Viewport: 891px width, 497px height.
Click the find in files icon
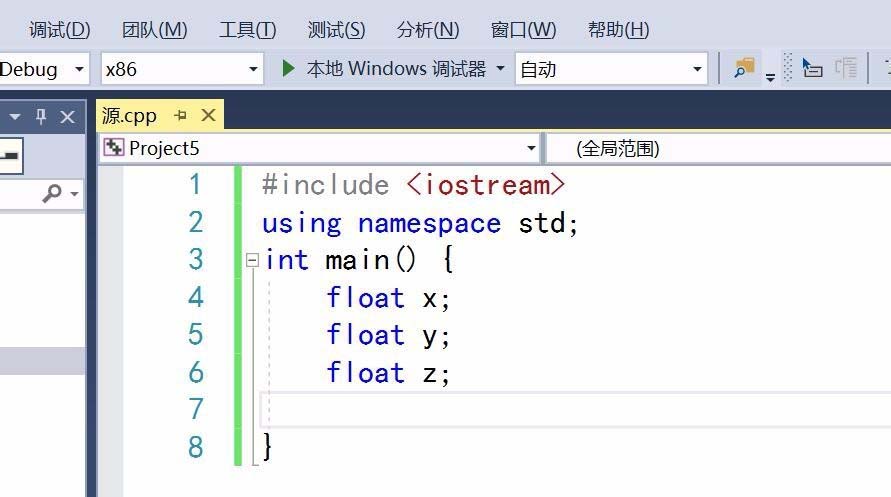click(x=744, y=68)
